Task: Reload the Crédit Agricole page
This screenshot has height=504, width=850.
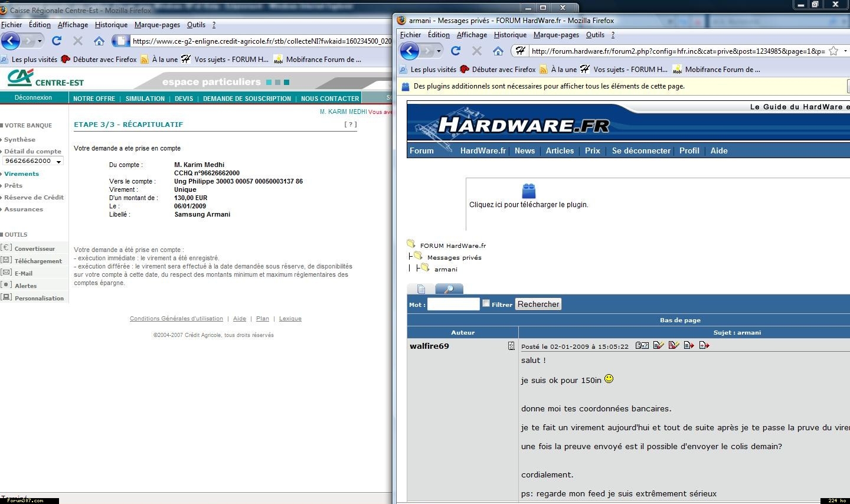Action: 57,41
